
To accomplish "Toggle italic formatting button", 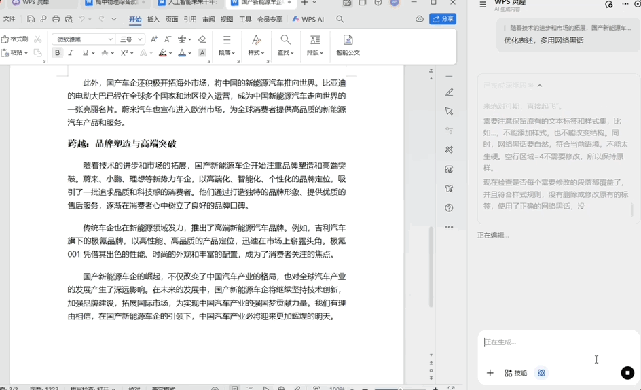I will coord(71,53).
